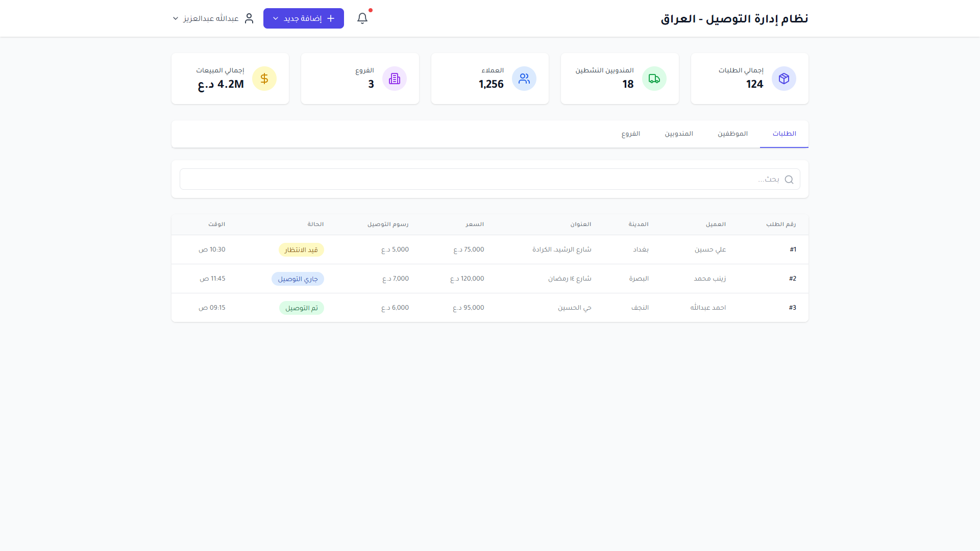Click the truck icon on active couriers card

(x=654, y=79)
